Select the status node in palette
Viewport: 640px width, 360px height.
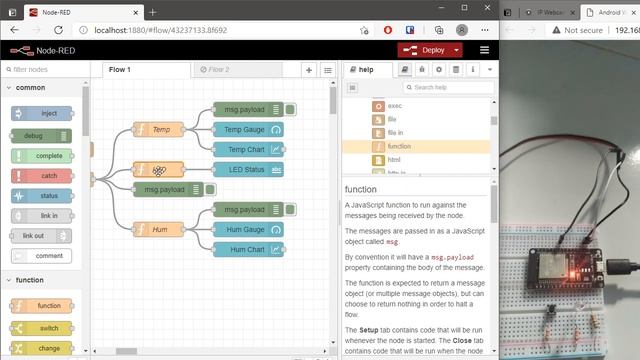tap(42, 196)
